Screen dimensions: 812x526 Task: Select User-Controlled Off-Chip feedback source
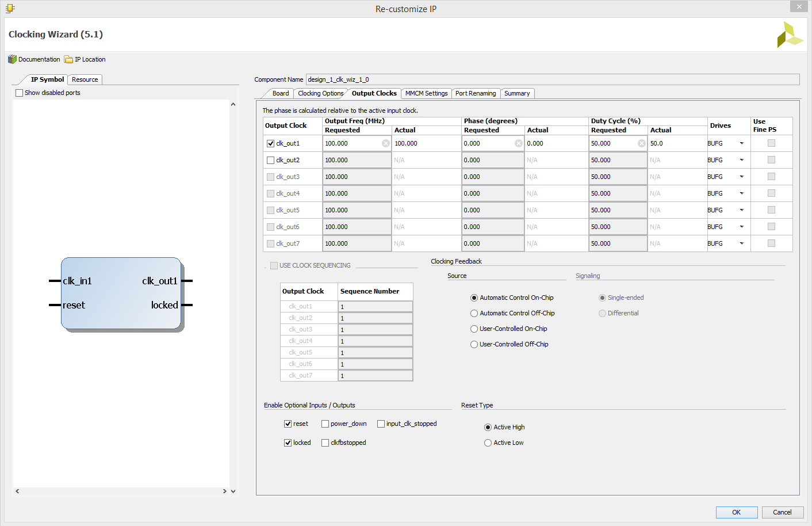point(474,344)
